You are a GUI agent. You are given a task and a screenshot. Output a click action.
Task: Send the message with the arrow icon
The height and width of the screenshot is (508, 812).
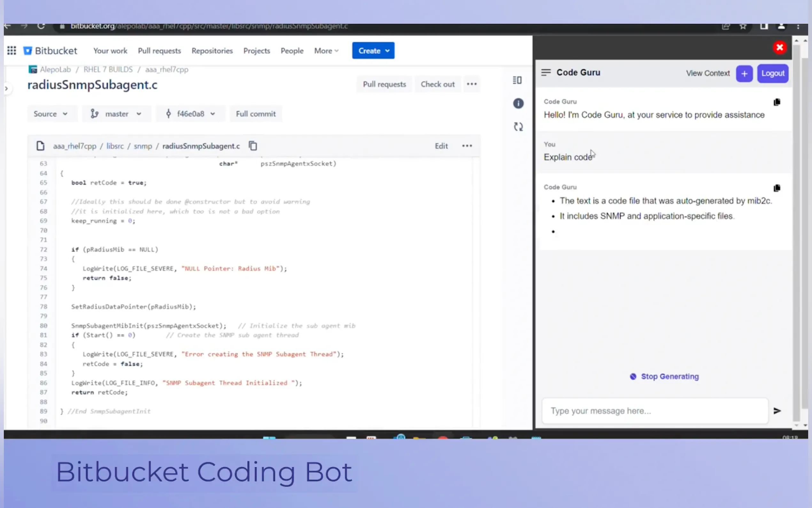coord(777,410)
